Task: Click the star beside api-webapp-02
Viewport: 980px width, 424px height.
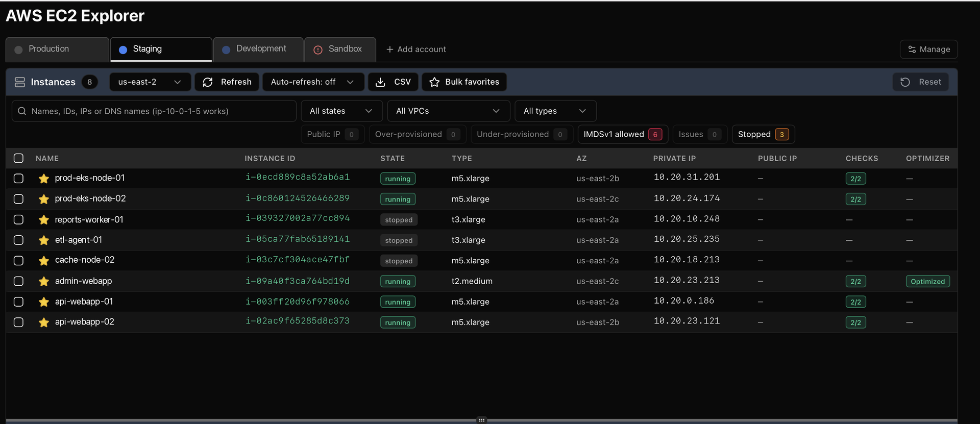Action: 44,322
